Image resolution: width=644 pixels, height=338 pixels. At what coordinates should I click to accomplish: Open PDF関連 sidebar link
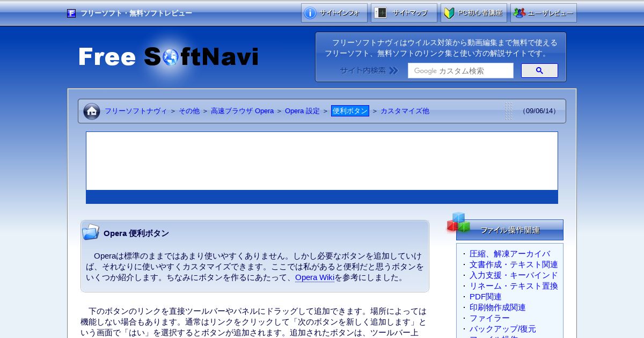pyautogui.click(x=486, y=297)
